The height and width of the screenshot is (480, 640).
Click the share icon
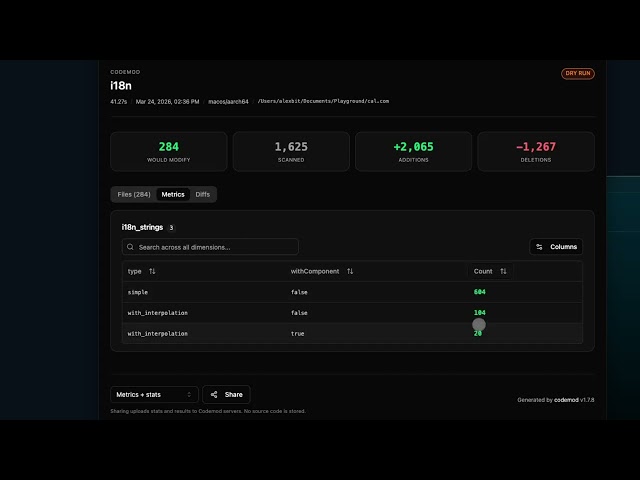pyautogui.click(x=214, y=395)
